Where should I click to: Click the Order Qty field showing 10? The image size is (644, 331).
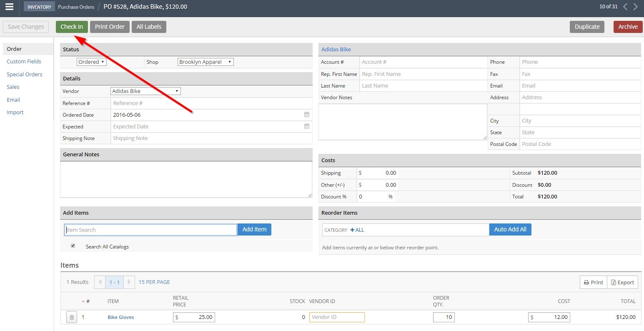(x=444, y=317)
